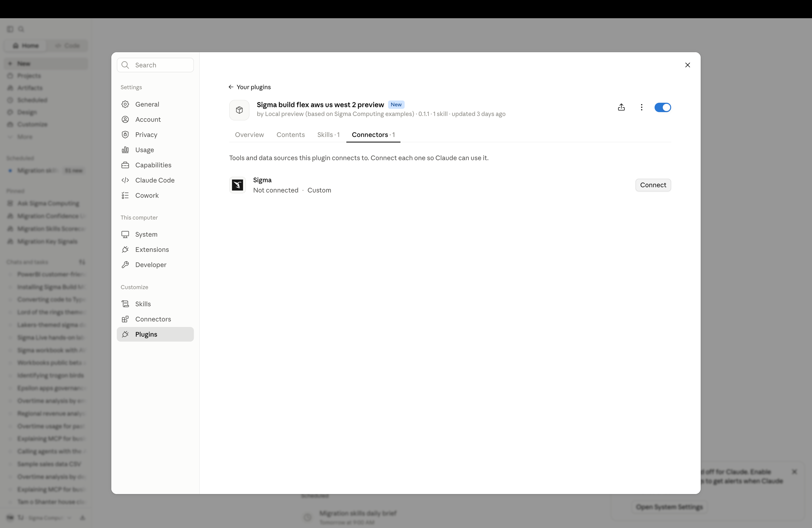Switch to the Contents tab
The image size is (812, 528).
pos(291,135)
